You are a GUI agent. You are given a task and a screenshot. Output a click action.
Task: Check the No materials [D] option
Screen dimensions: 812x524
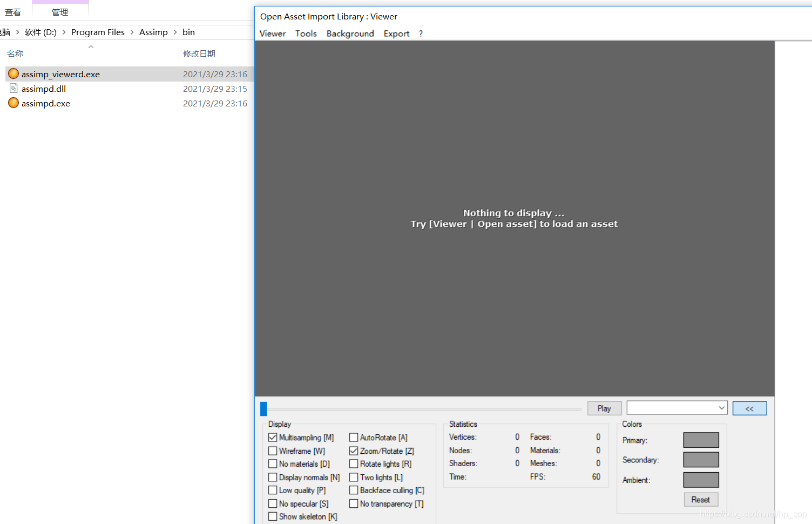273,464
